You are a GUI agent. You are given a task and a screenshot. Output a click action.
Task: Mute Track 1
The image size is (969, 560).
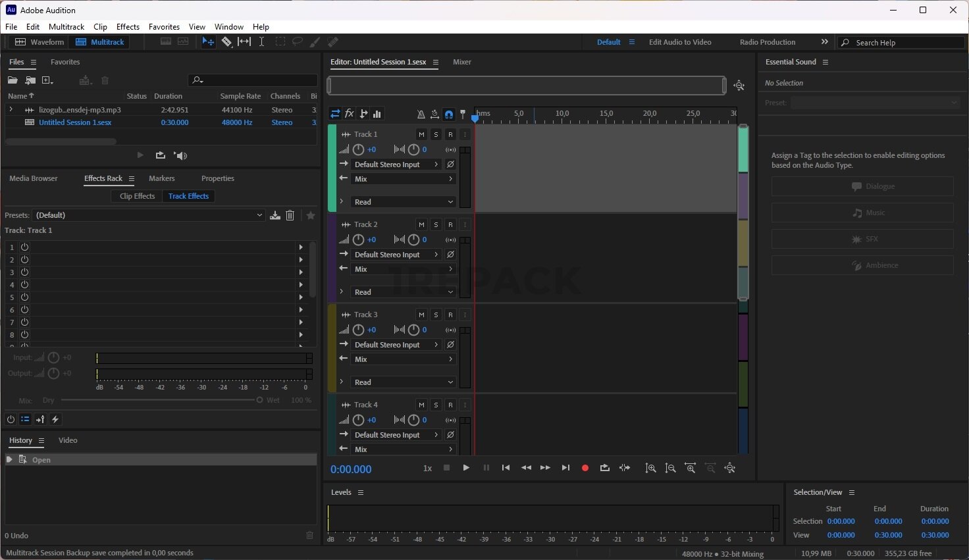click(x=421, y=134)
